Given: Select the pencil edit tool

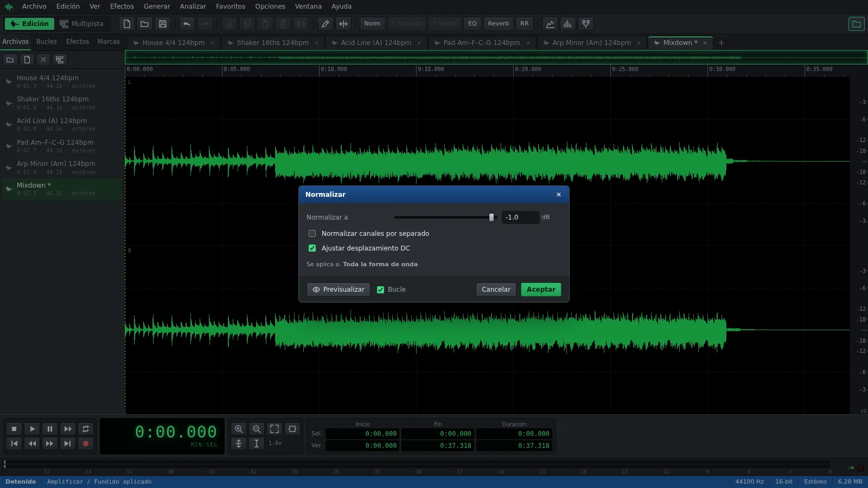Looking at the screenshot, I should [325, 24].
